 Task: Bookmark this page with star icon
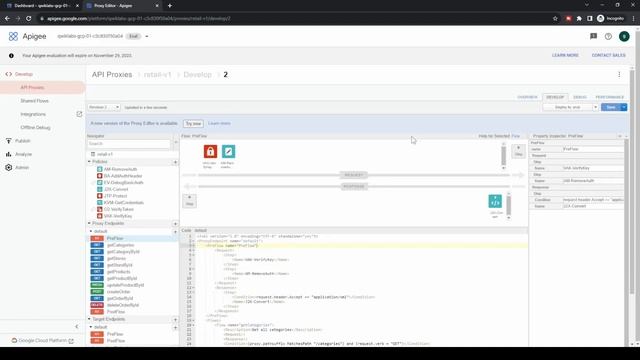555,18
